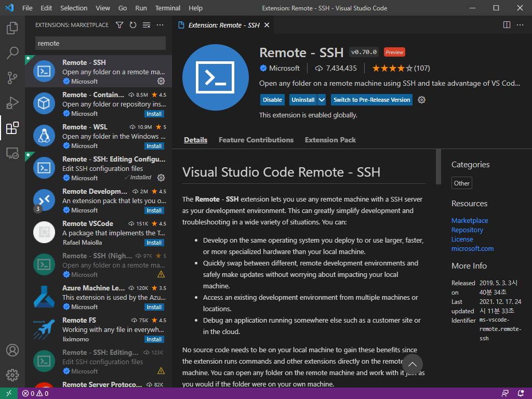Open the Terminal menu
This screenshot has height=399, width=532.
click(168, 8)
